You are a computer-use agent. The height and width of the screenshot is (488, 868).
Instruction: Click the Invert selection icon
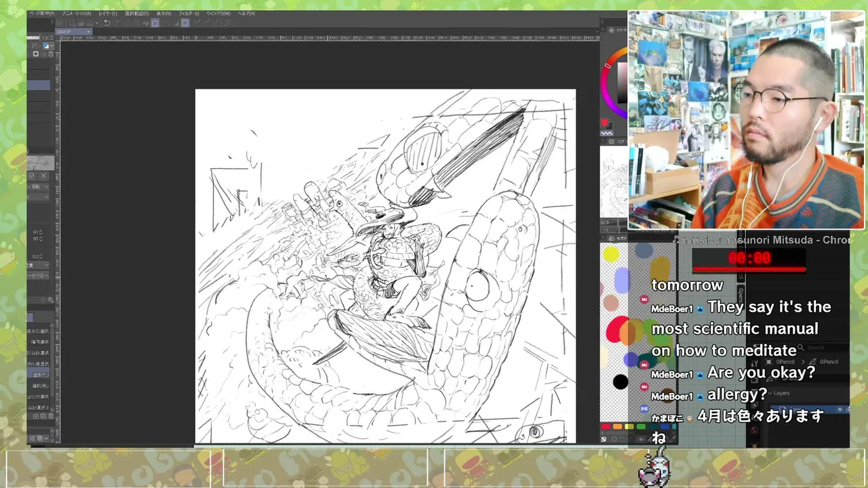[x=176, y=23]
